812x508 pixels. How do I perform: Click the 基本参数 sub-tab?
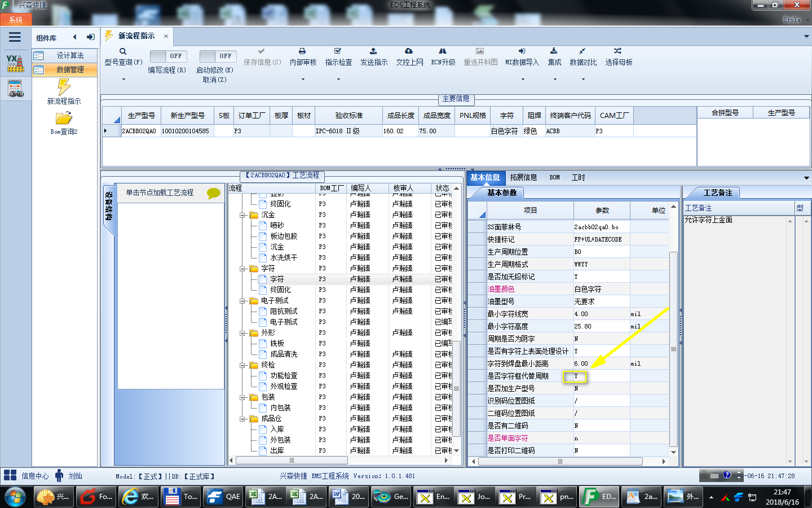(x=502, y=192)
